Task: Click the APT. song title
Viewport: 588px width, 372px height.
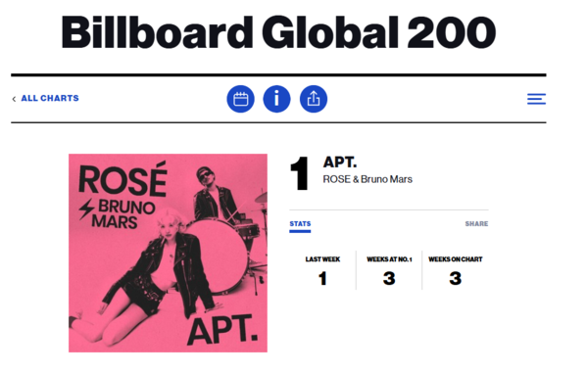Action: pyautogui.click(x=340, y=163)
